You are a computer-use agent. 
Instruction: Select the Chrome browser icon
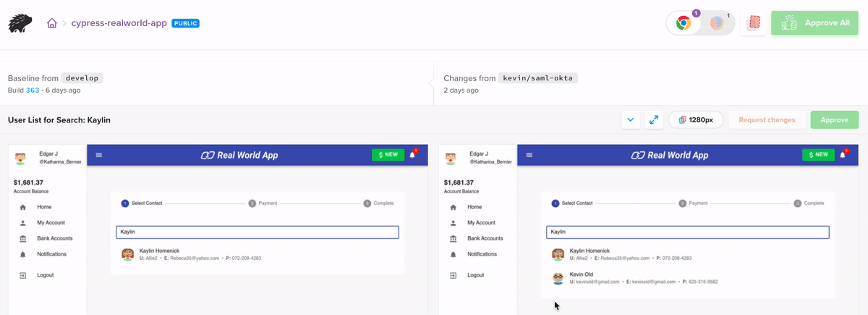coord(684,23)
